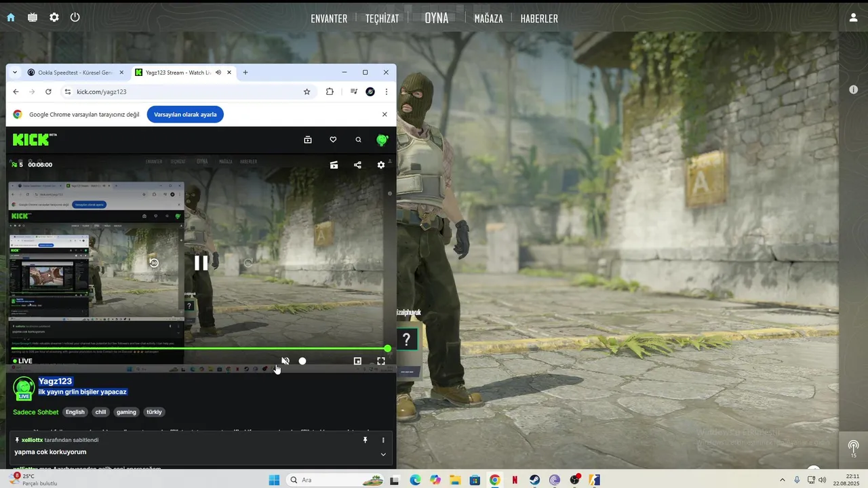Jump to LIVE in the player
Screen dimensions: 868x488
(x=22, y=361)
